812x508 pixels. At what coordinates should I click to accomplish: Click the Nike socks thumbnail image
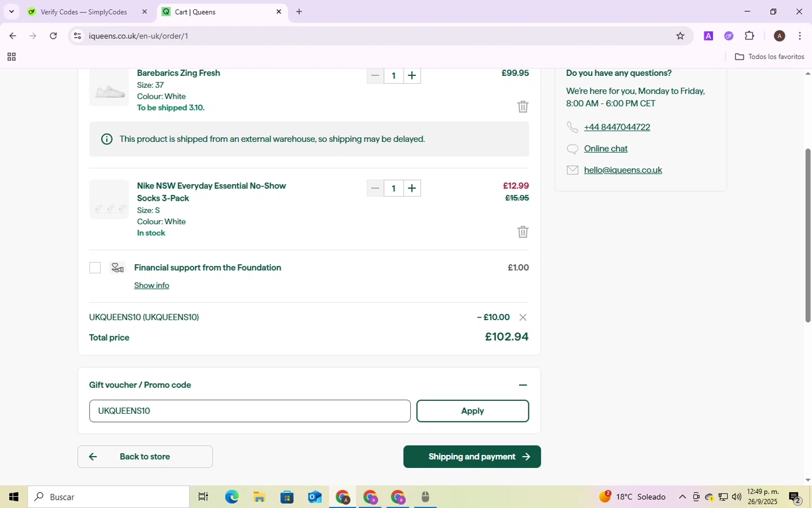(109, 199)
